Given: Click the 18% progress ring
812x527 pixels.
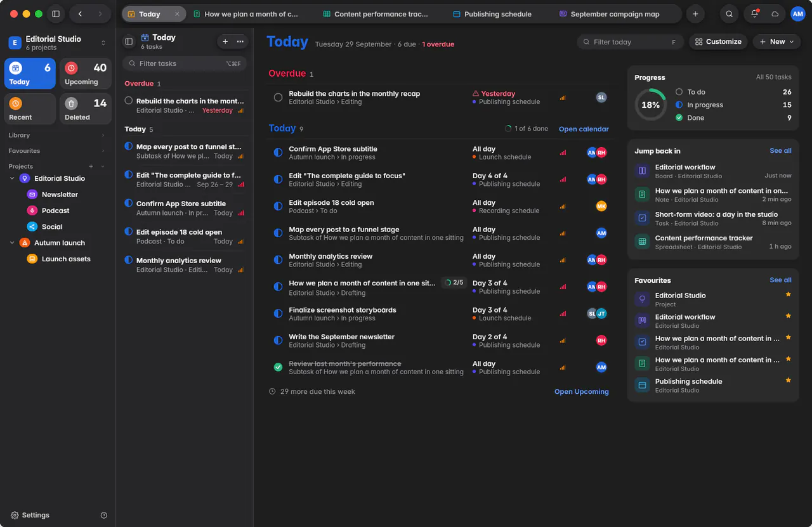Looking at the screenshot, I should tap(651, 105).
